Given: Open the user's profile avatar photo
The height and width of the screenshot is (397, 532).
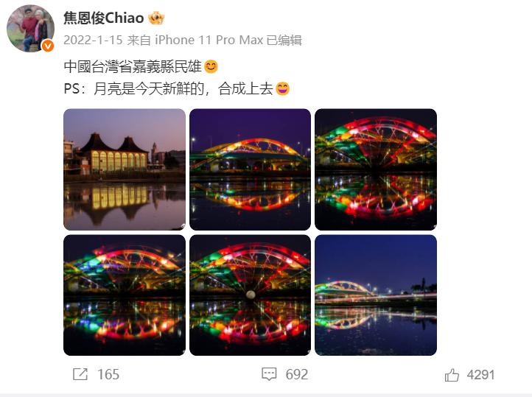Looking at the screenshot, I should (30, 29).
